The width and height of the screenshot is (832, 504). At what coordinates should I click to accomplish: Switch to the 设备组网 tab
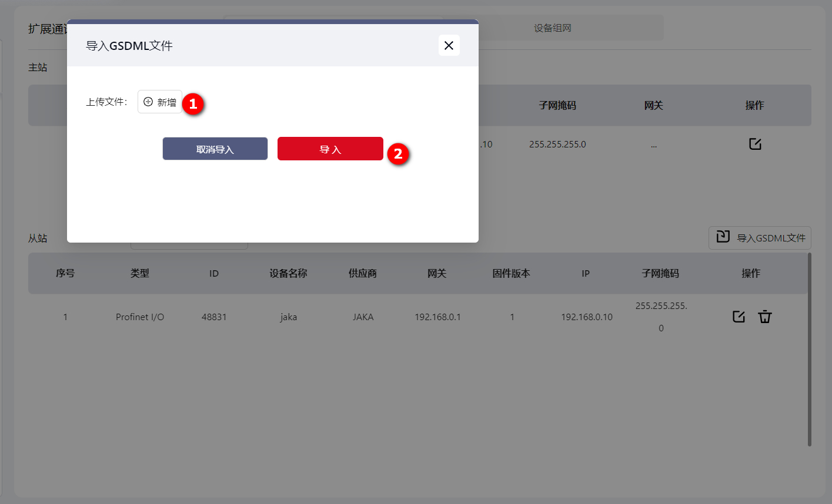click(x=552, y=28)
